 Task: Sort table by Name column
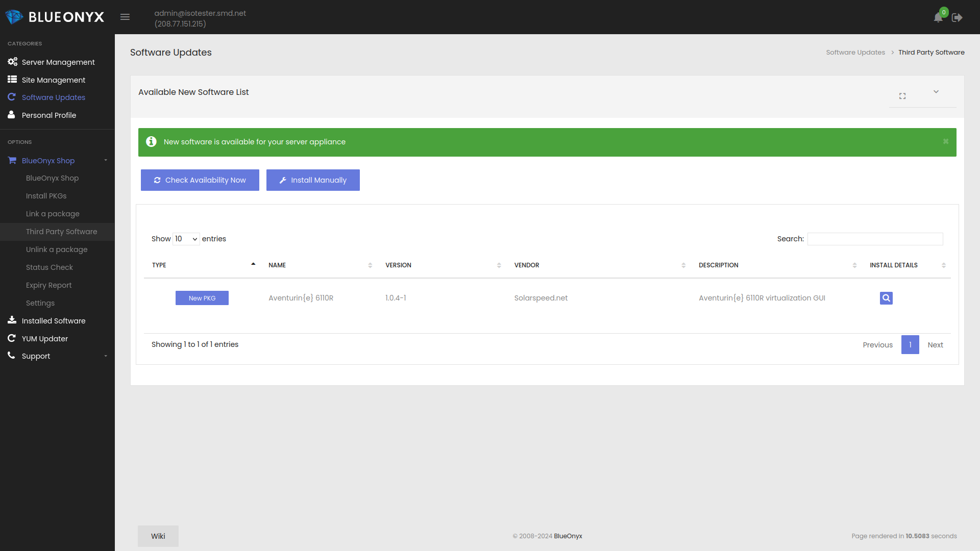[320, 265]
